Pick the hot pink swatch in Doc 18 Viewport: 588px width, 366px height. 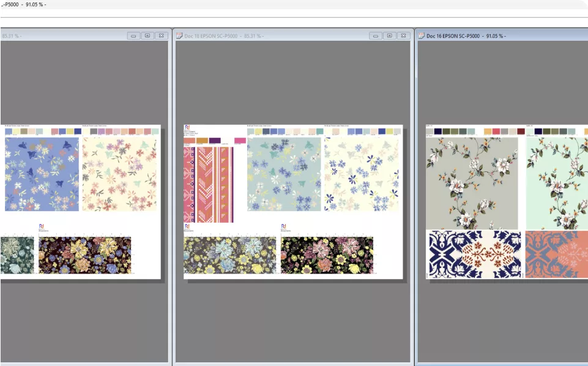pos(240,141)
